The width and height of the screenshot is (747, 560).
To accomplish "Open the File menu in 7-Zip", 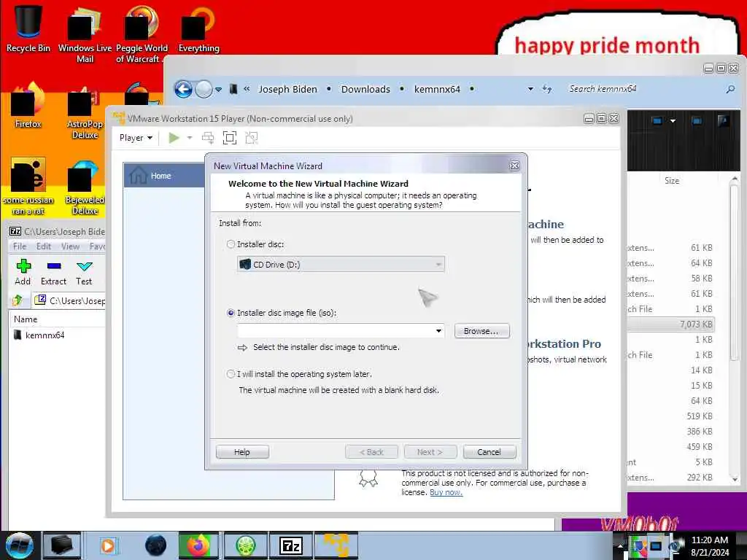I will [20, 246].
